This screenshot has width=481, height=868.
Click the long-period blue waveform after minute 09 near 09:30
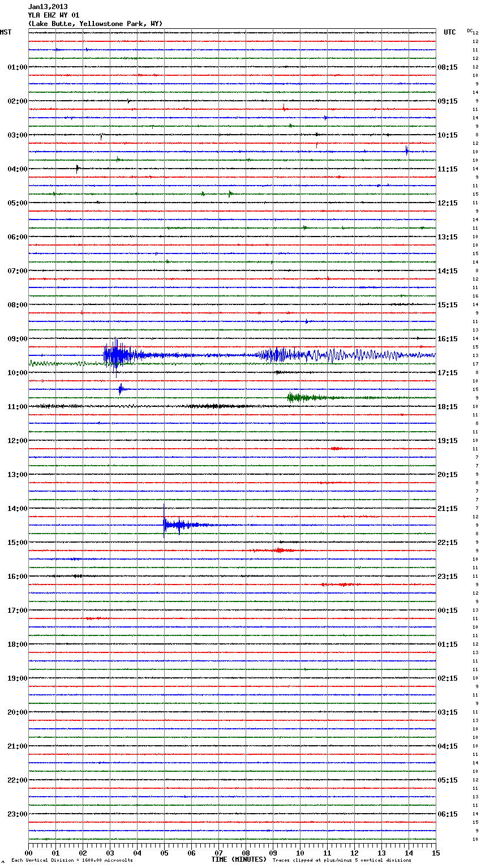(345, 355)
